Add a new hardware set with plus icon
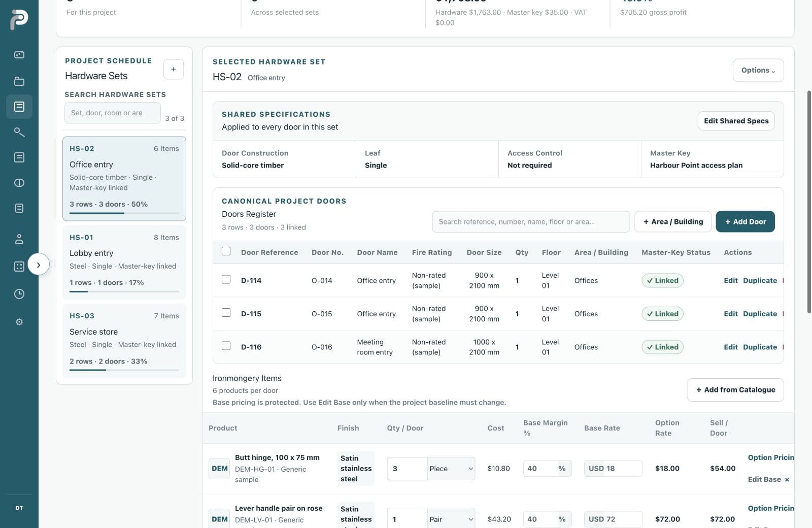Image resolution: width=812 pixels, height=528 pixels. 174,70
